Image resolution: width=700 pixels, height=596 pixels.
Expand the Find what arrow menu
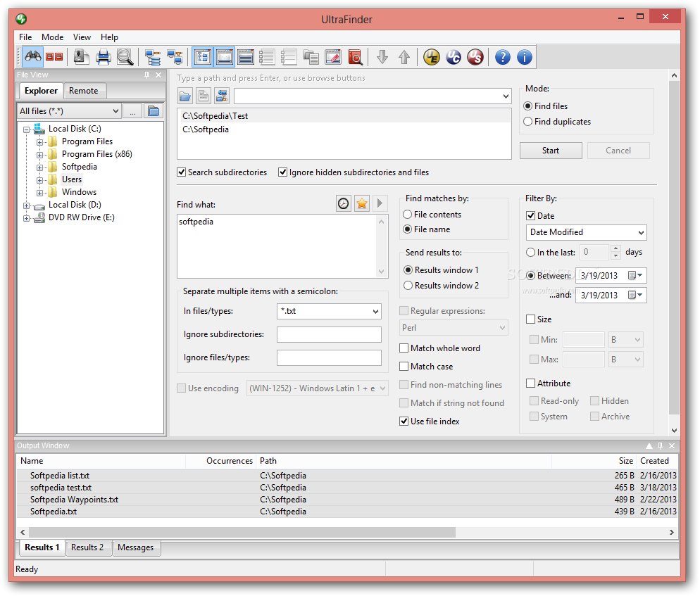(380, 203)
